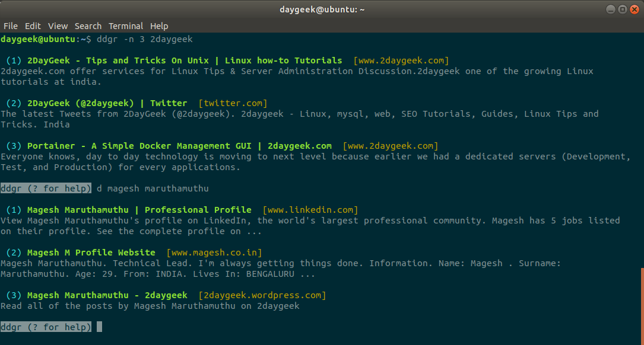The height and width of the screenshot is (345, 644).
Task: Minimize the terminal window
Action: (x=610, y=9)
